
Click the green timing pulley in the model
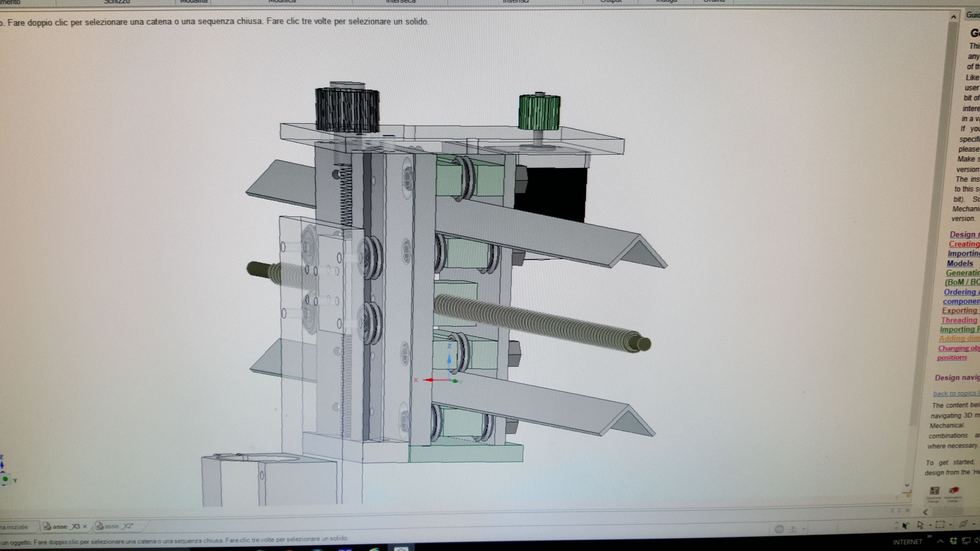(x=539, y=112)
